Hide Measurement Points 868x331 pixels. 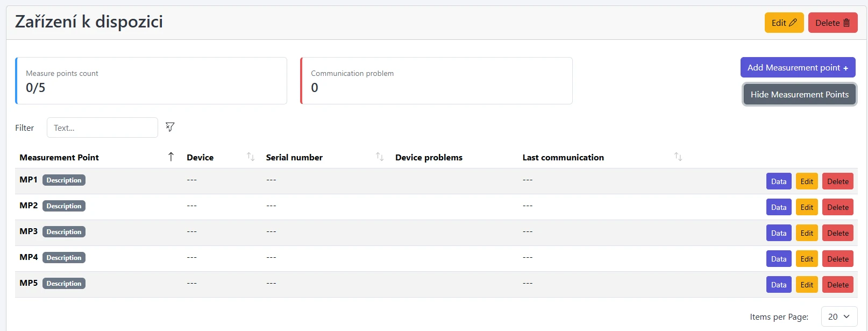tap(800, 94)
